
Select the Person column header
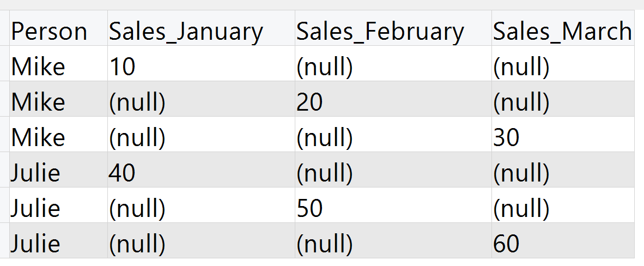[x=58, y=28]
